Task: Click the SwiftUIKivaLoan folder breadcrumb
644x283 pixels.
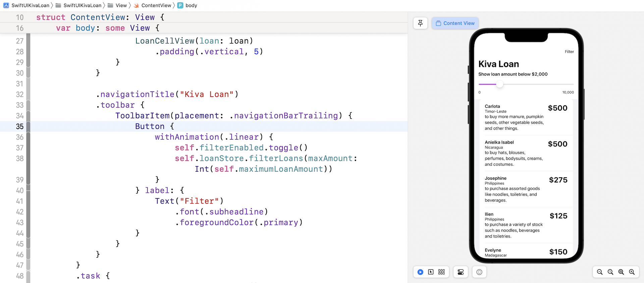Action: [78, 5]
